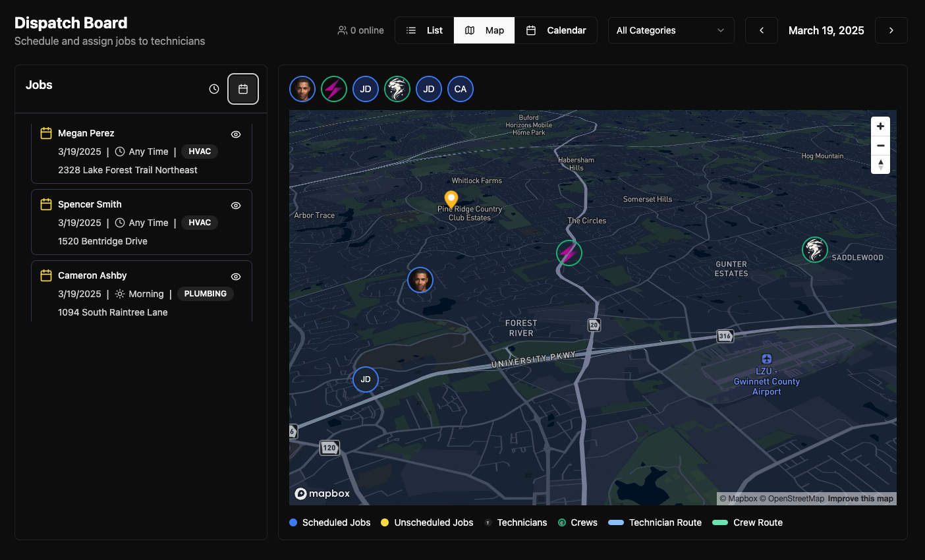Advance to next date with right chevron

891,30
